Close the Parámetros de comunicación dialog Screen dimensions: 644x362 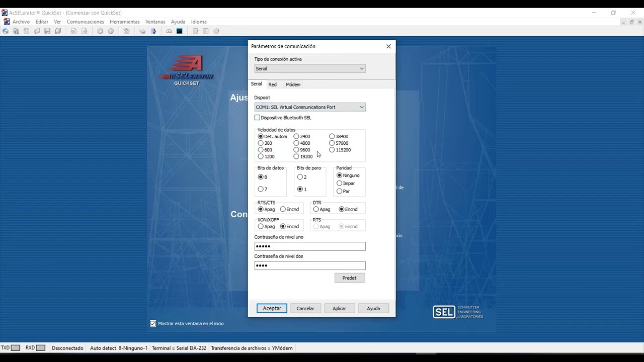pyautogui.click(x=388, y=46)
